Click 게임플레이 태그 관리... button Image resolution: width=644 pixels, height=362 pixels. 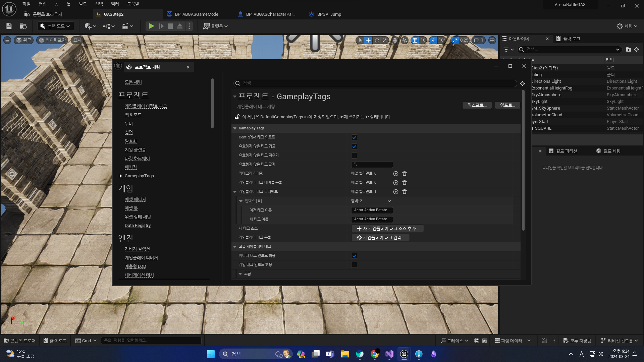[380, 238]
